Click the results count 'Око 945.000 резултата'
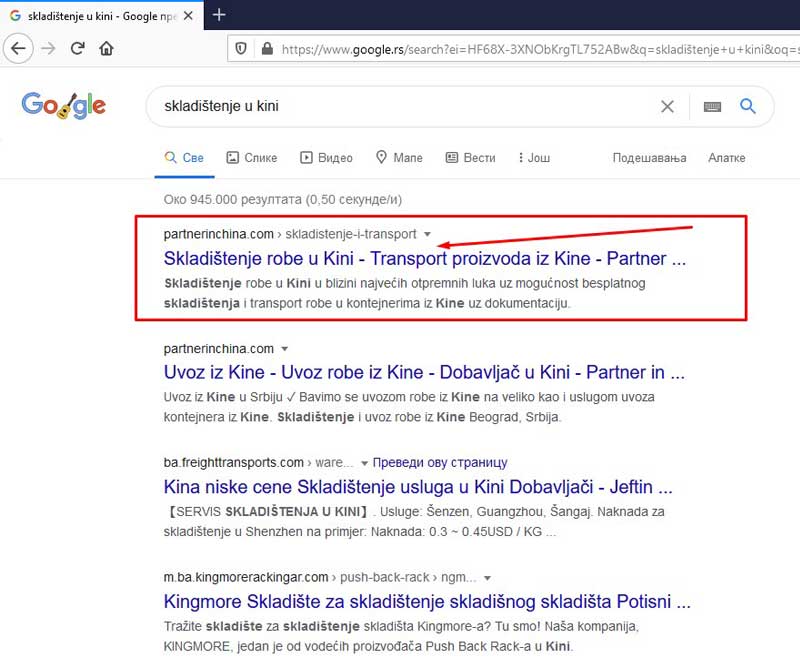800x670 pixels. (283, 200)
